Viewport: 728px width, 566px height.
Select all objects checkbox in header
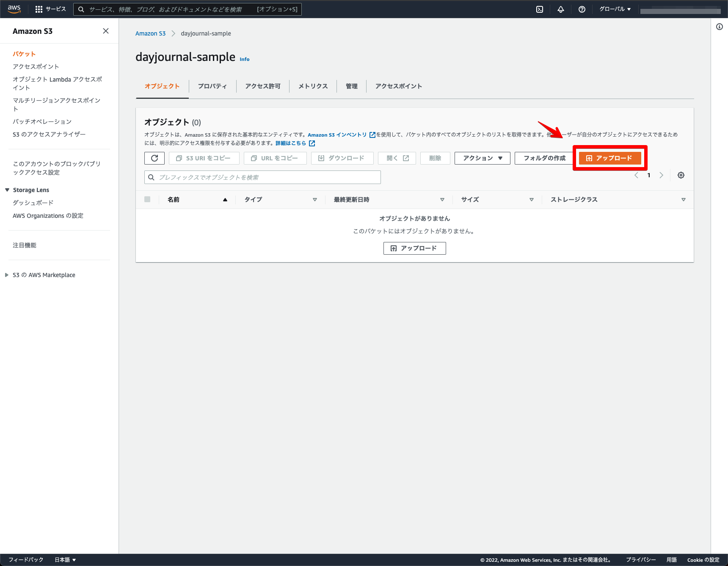(x=147, y=199)
